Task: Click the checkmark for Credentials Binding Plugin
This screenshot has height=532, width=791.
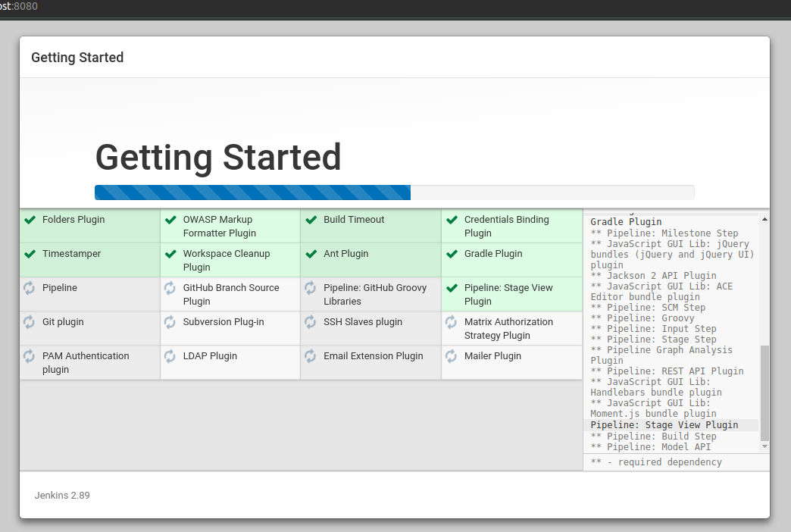Action: (452, 220)
